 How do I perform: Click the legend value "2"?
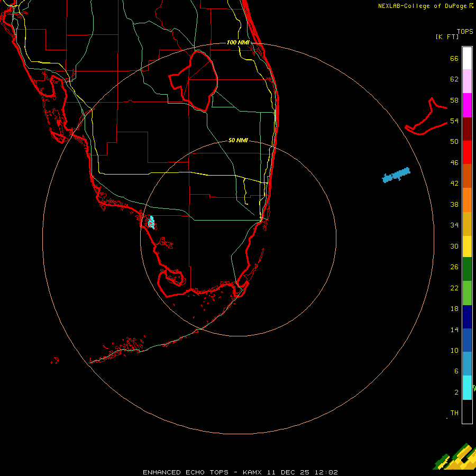click(x=456, y=392)
